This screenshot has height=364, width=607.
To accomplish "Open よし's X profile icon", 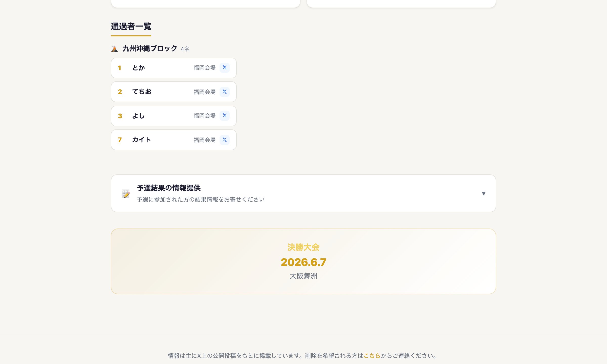I will pos(224,116).
